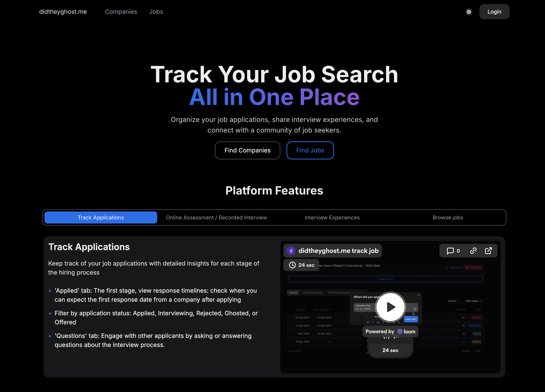Toggle the light/dark theme sun icon

point(469,12)
